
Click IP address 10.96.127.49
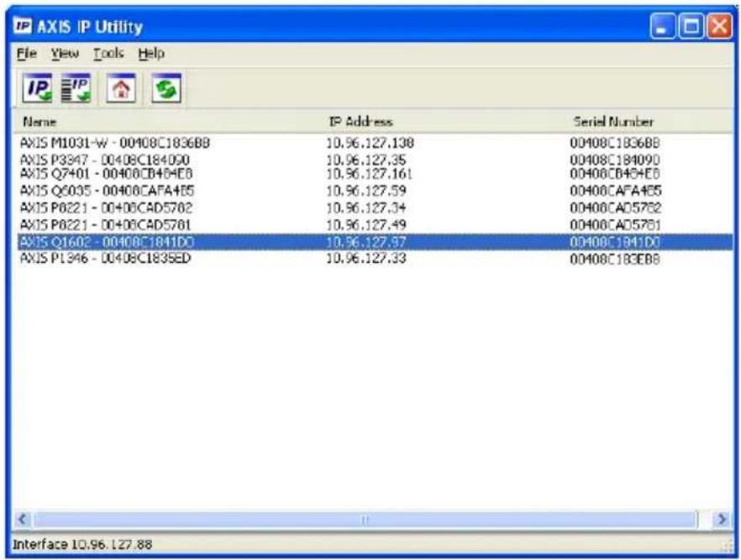(366, 225)
